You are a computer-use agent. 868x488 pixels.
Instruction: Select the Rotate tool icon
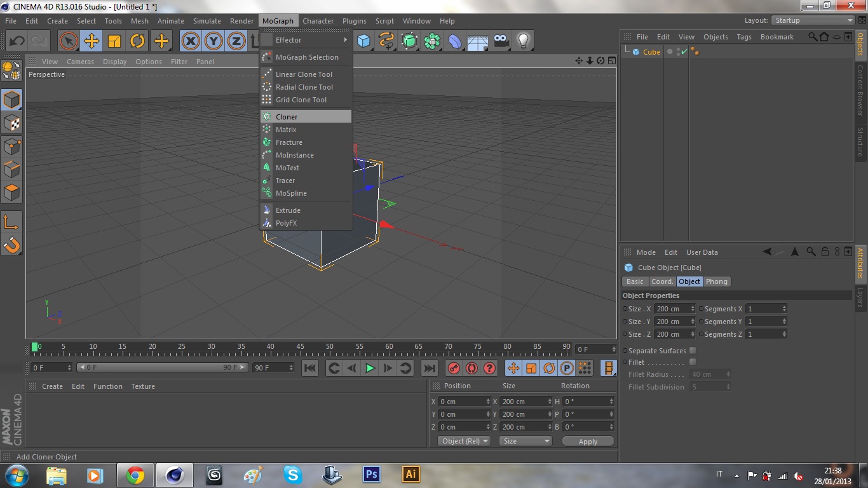pos(137,41)
